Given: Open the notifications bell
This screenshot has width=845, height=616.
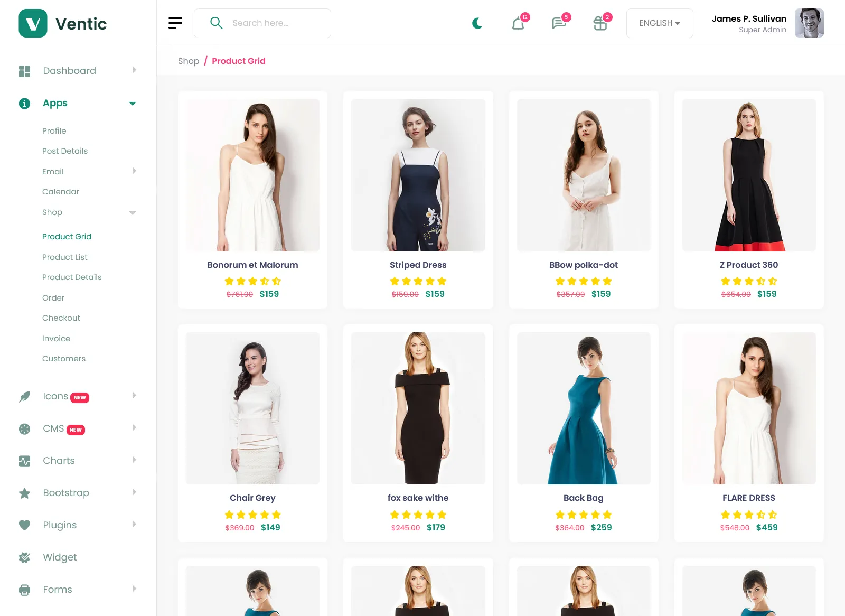Looking at the screenshot, I should [518, 24].
